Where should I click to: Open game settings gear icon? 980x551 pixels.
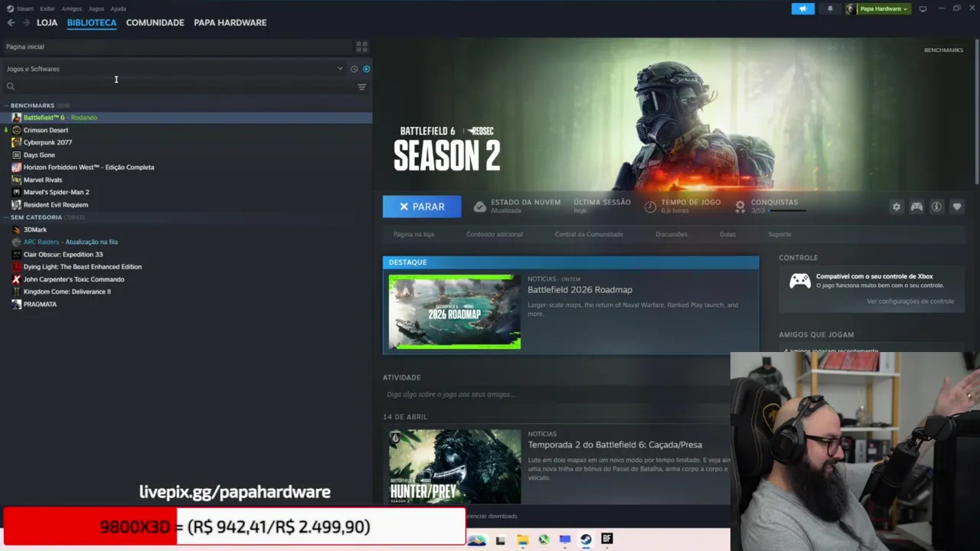(897, 207)
